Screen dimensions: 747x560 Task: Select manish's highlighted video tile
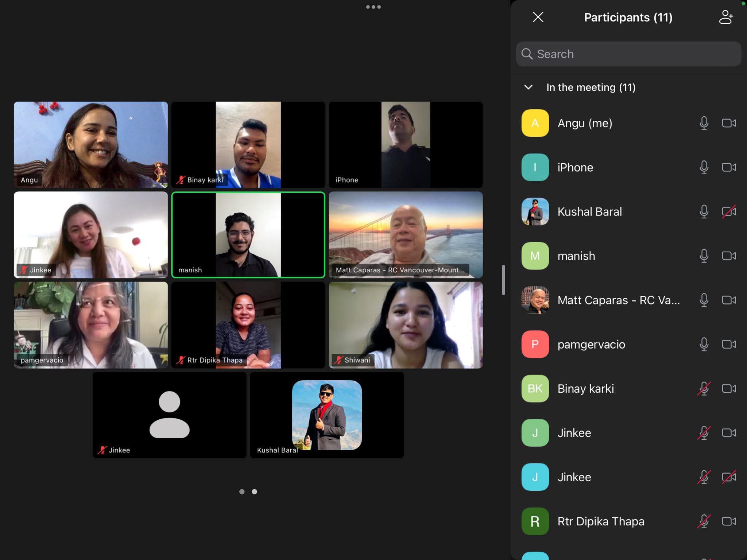coord(248,235)
